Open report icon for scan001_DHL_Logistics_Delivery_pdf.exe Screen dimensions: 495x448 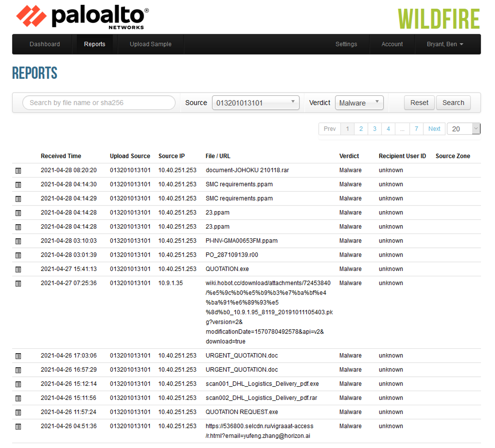point(18,384)
